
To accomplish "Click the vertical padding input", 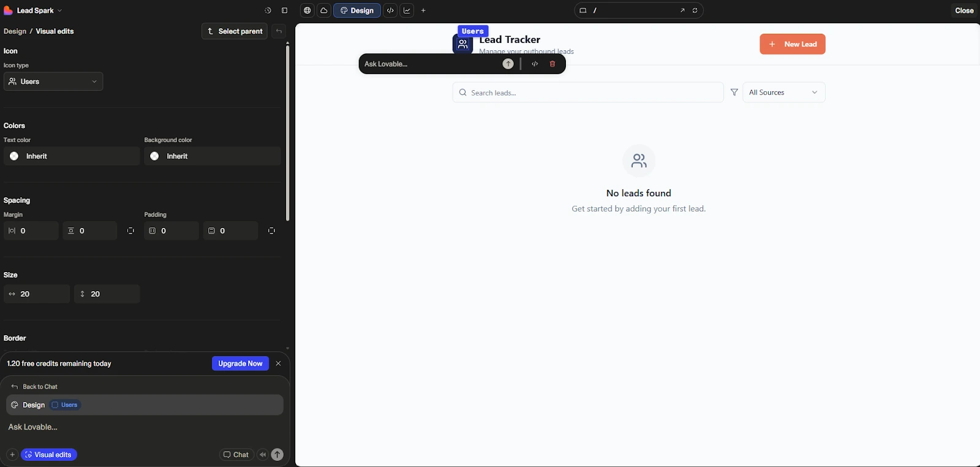I will (231, 231).
